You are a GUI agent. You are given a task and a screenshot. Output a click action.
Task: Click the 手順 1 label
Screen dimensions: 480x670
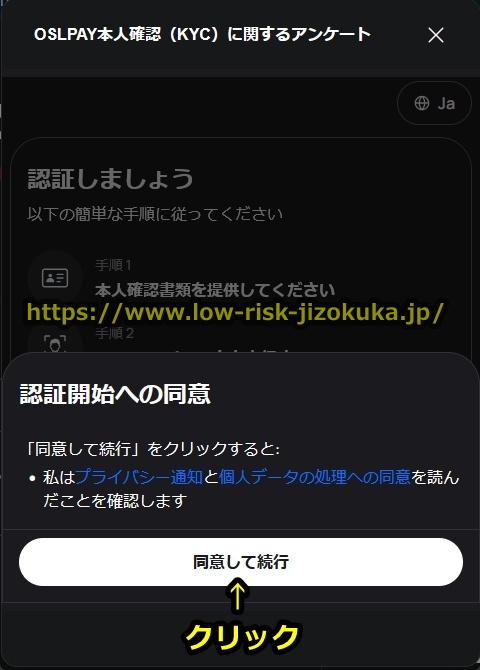[x=113, y=265]
